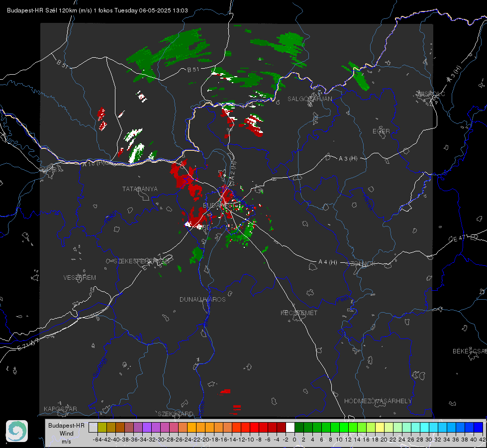Click the white zero-velocity swatch in the legend
This screenshot has height=448, width=487.
coord(290,427)
